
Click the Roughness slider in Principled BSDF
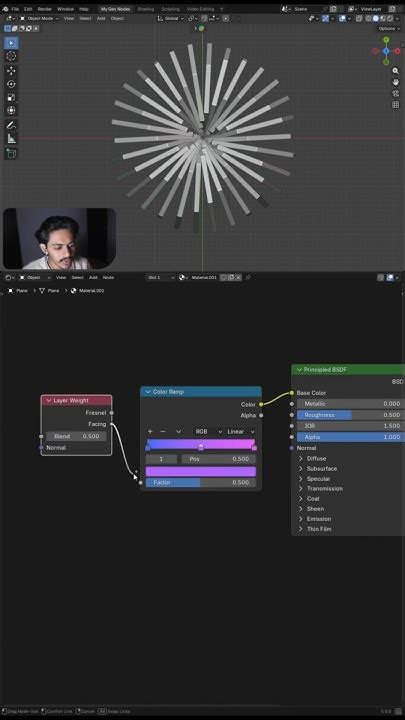[x=349, y=415]
